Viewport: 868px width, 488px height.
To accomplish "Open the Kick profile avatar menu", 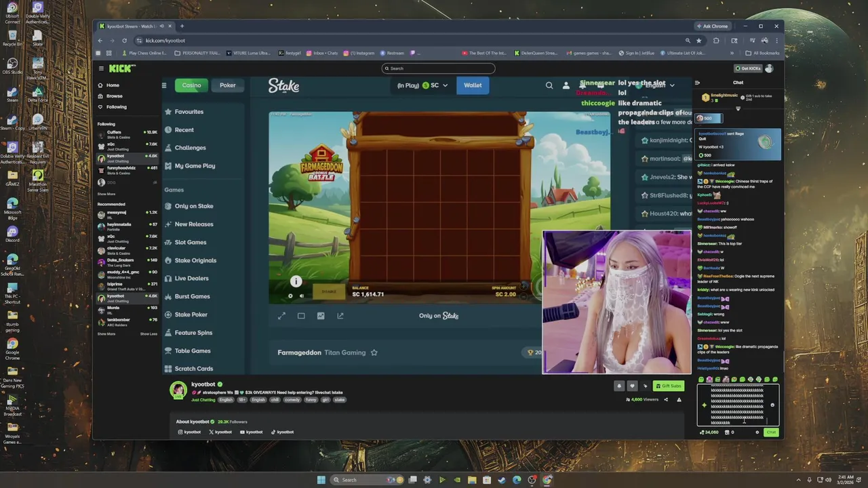I will [x=769, y=68].
